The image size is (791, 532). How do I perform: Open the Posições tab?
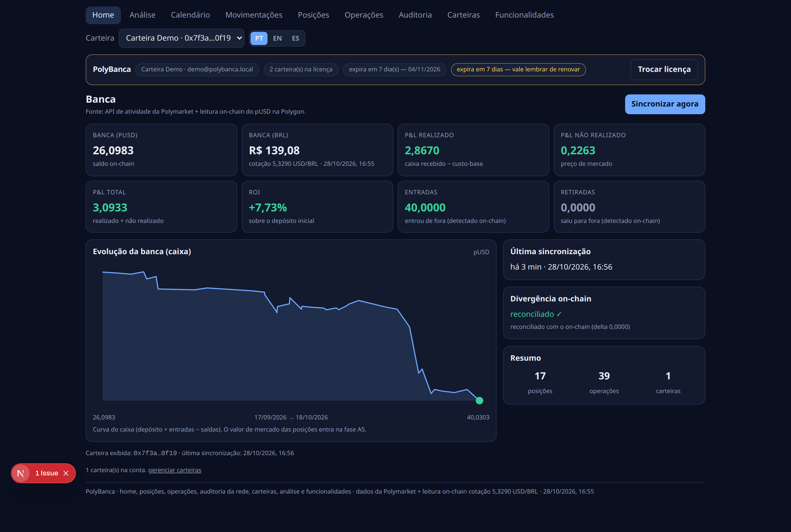click(313, 15)
